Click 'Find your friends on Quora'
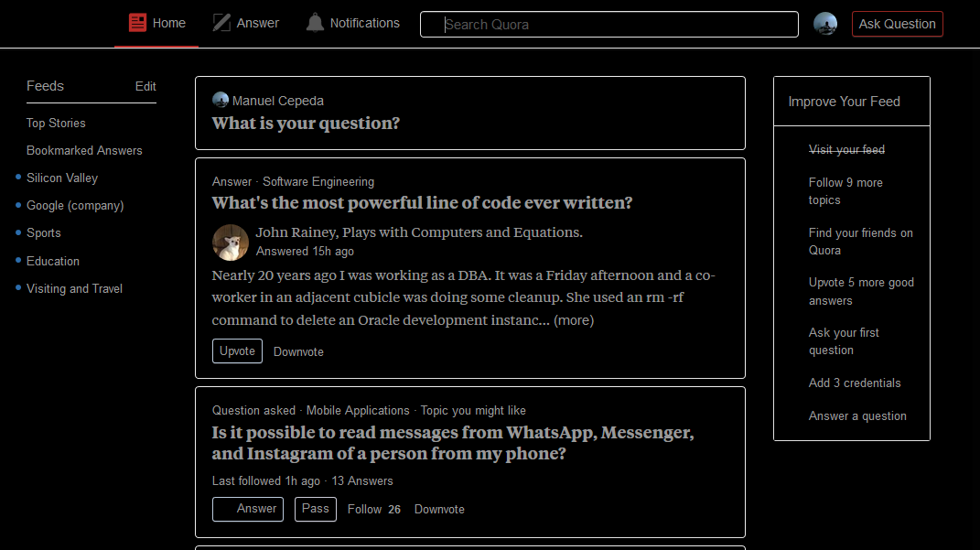Screen dimensions: 980x550 pos(861,242)
